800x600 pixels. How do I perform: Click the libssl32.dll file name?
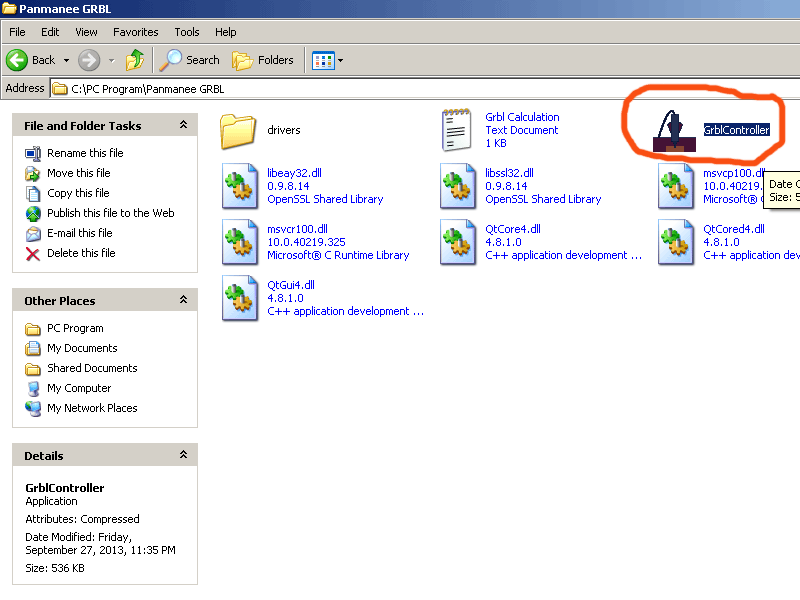pos(509,173)
